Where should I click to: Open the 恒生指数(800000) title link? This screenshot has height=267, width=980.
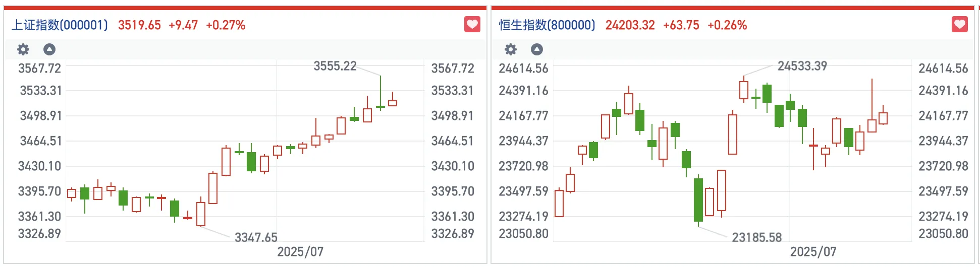[547, 25]
